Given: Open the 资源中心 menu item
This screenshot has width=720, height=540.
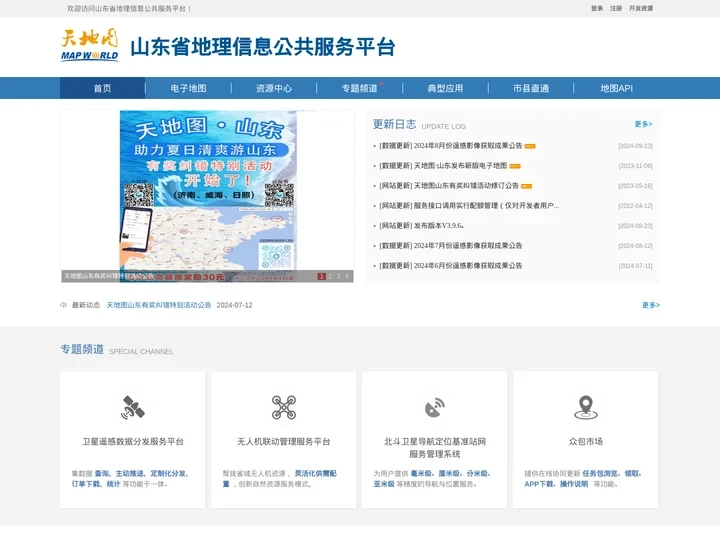Looking at the screenshot, I should pyautogui.click(x=274, y=88).
